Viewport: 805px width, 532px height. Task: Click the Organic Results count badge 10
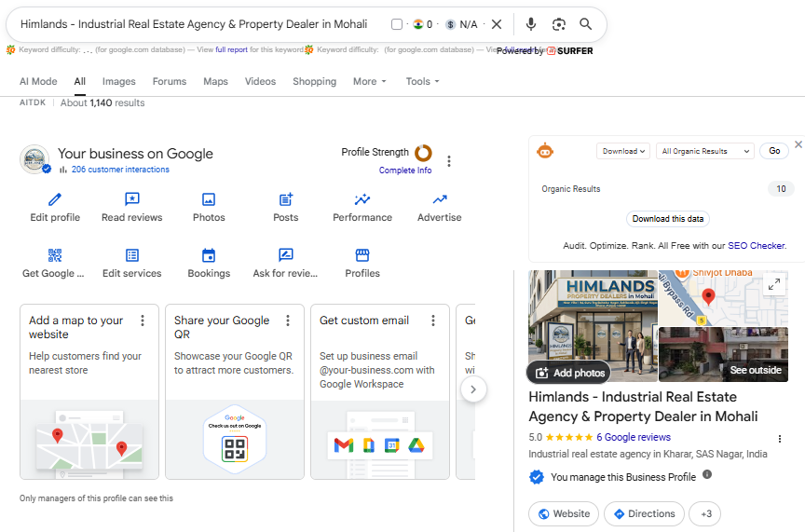[x=781, y=189]
